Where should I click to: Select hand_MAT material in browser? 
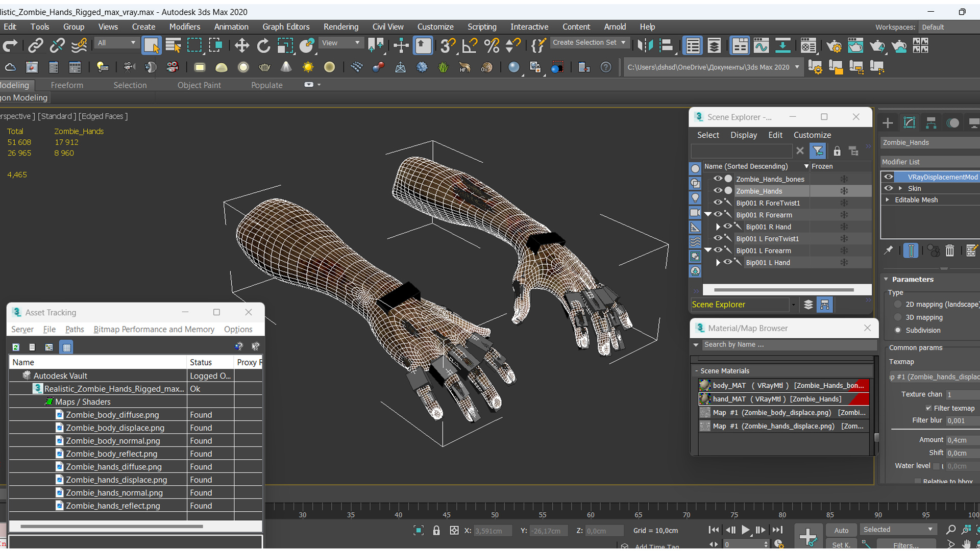pos(783,399)
